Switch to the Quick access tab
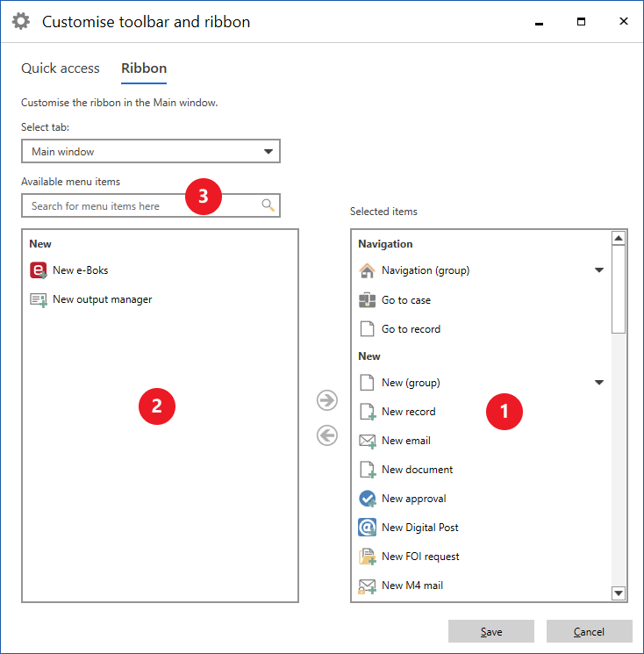This screenshot has width=644, height=654. [x=61, y=68]
